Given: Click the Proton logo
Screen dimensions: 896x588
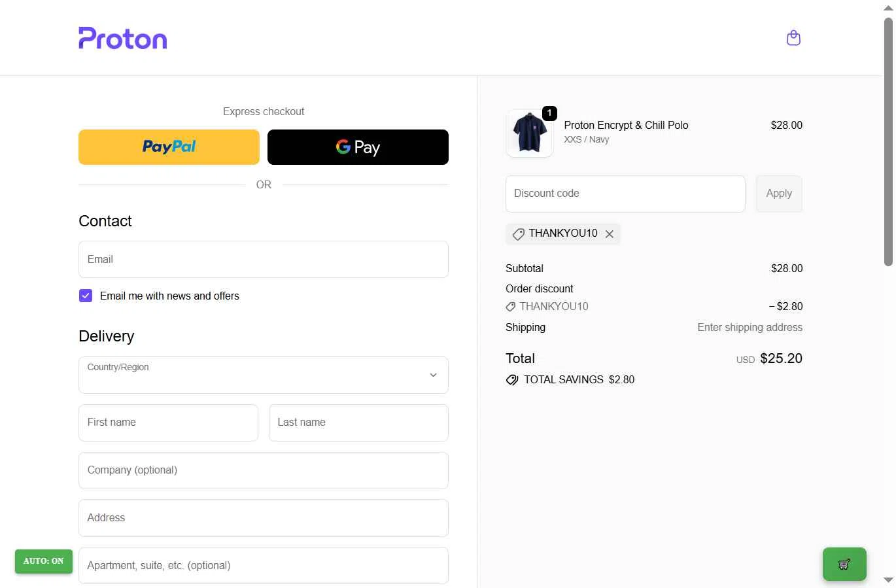Looking at the screenshot, I should click(123, 39).
